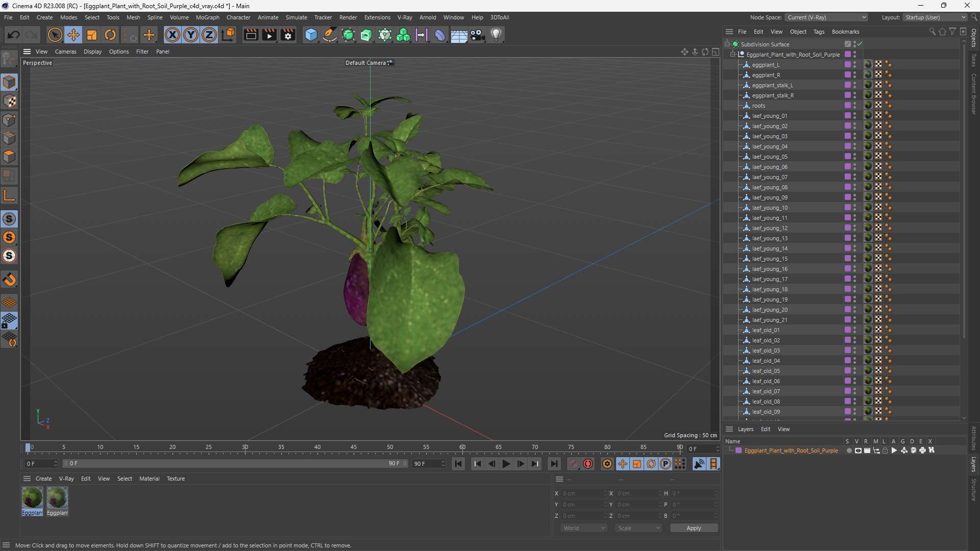This screenshot has width=980, height=551.
Task: Enable the Axis L-shaped tool
Action: point(9,195)
